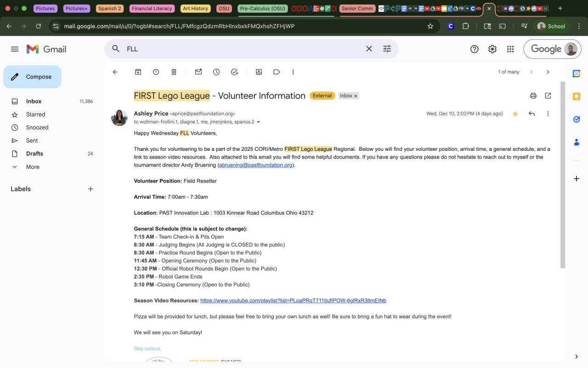
Task: Add this email to Tasks
Action: pos(235,72)
